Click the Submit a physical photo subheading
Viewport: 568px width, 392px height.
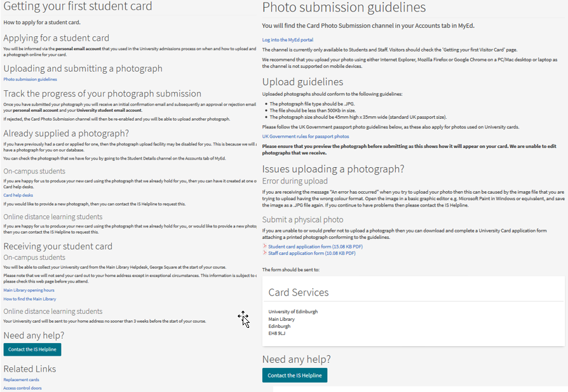303,220
